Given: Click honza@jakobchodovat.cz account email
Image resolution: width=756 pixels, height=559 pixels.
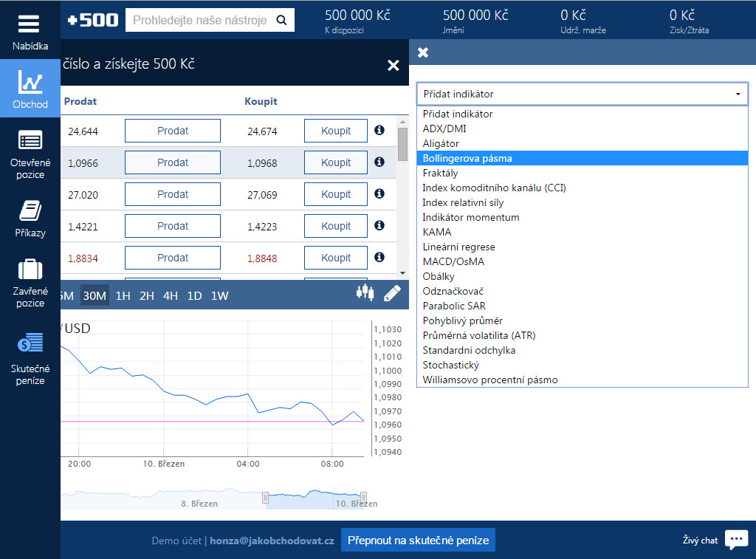Looking at the screenshot, I should 272,541.
